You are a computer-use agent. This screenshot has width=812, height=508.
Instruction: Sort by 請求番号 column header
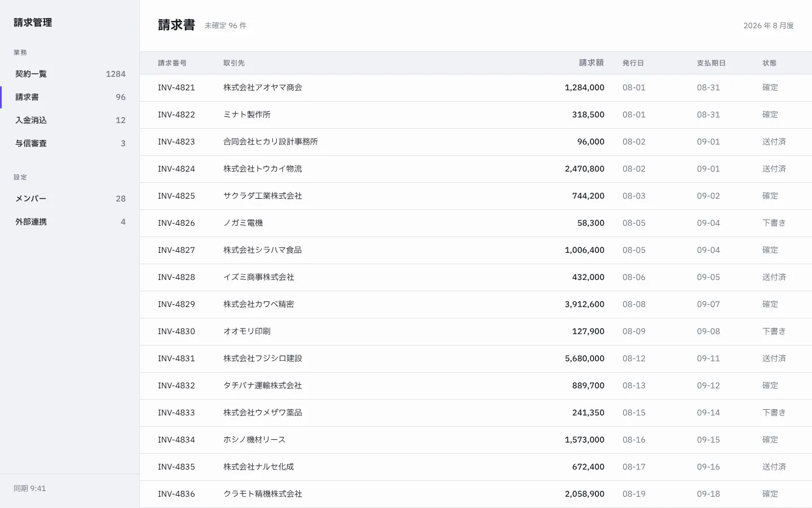click(x=172, y=63)
